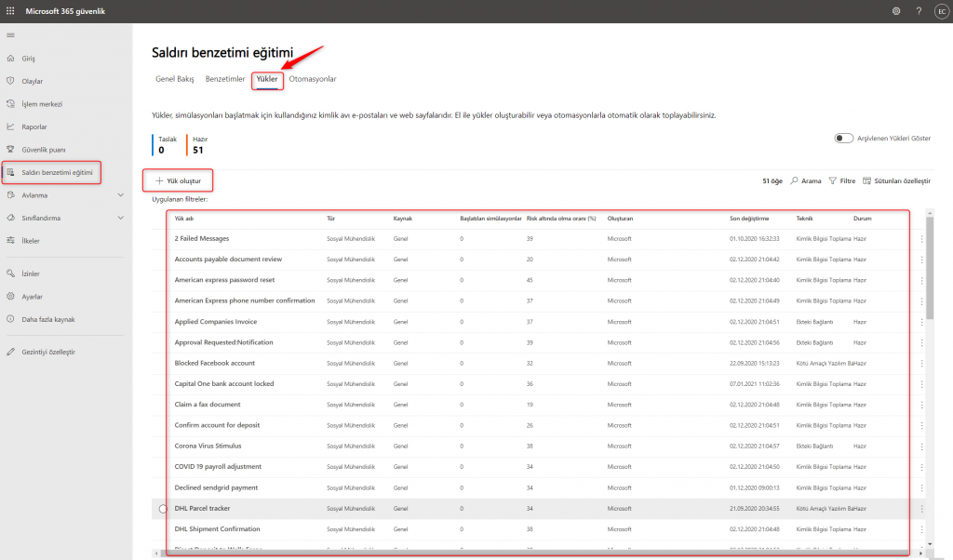Collapse the navigation hamburger menu
This screenshot has width=953, height=560.
click(x=10, y=35)
